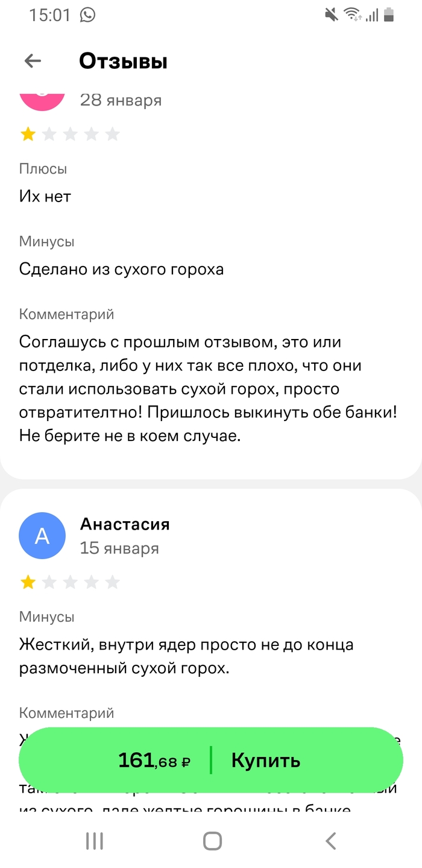Screen dimensions: 422x868
Task: Tap the "15 января" review date
Action: pyautogui.click(x=119, y=548)
